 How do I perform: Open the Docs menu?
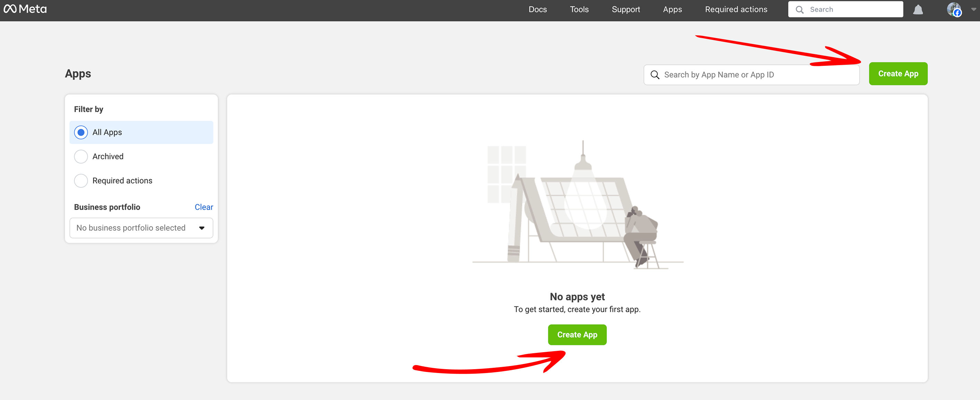[537, 9]
